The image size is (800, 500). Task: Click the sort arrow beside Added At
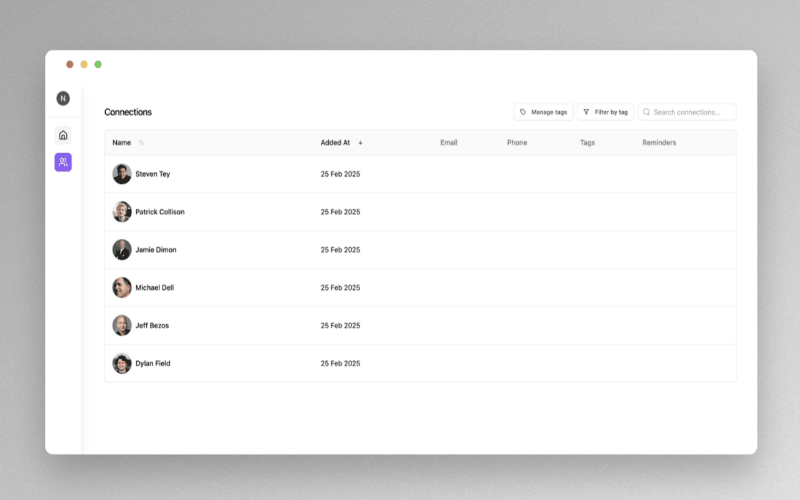tap(360, 143)
